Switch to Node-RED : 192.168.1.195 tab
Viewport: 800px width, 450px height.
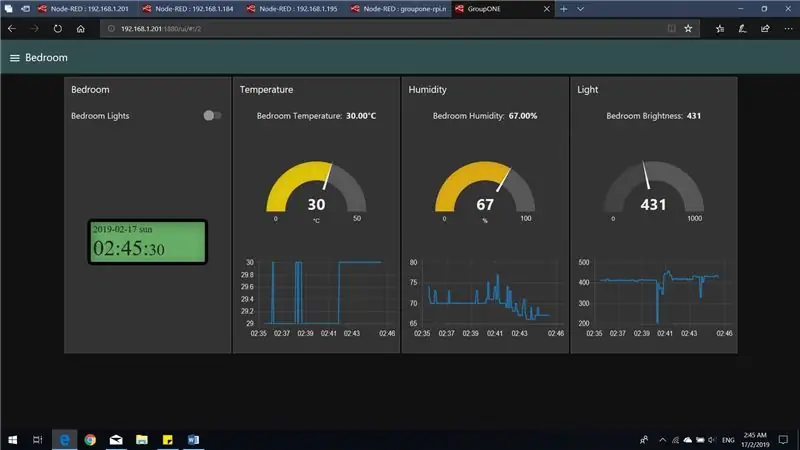coord(293,9)
